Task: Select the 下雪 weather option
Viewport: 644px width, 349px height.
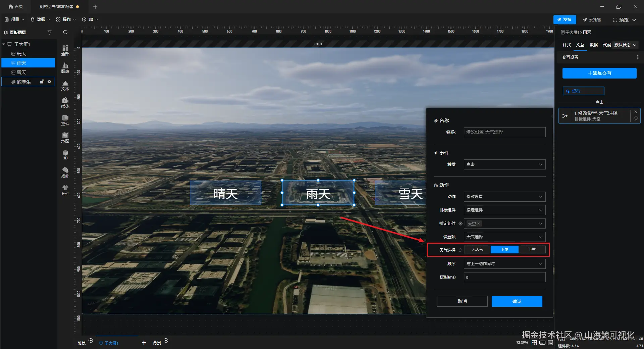Action: (x=532, y=249)
